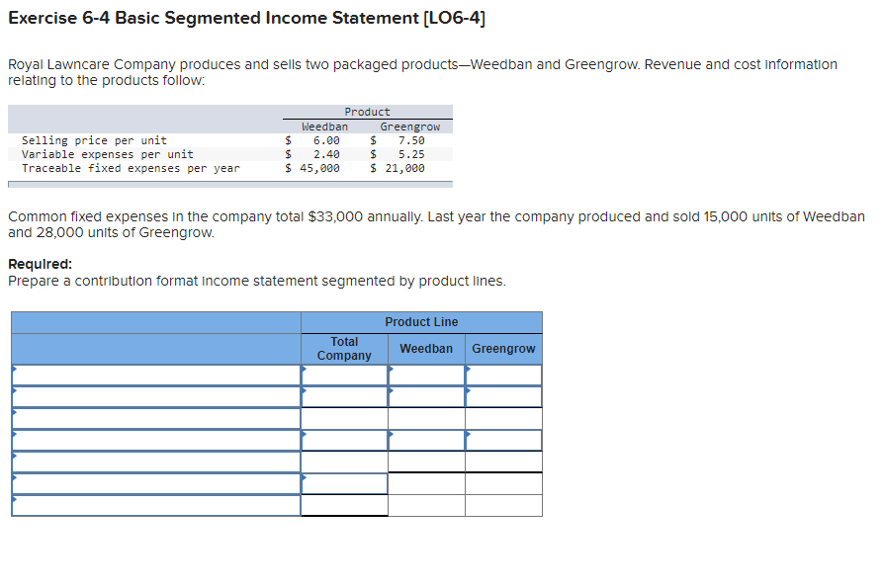Open the label dropdown in the third row
The height and width of the screenshot is (588, 884).
coord(153,418)
